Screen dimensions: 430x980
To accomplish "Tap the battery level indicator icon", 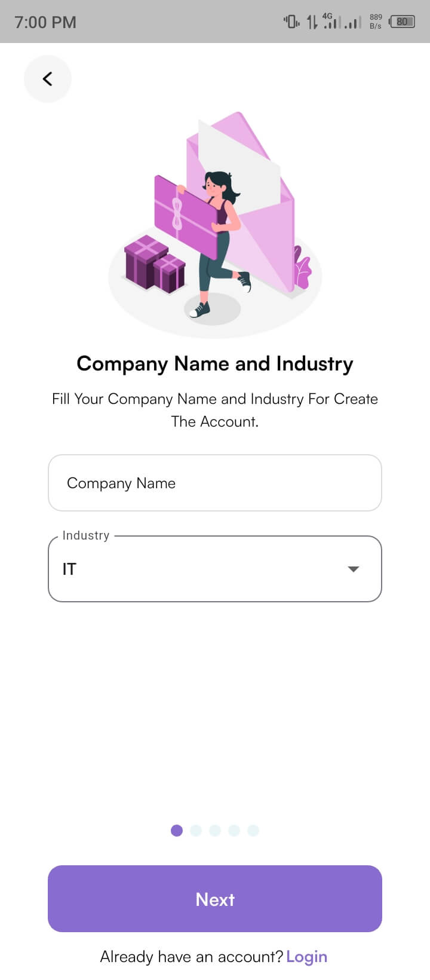I will (403, 22).
